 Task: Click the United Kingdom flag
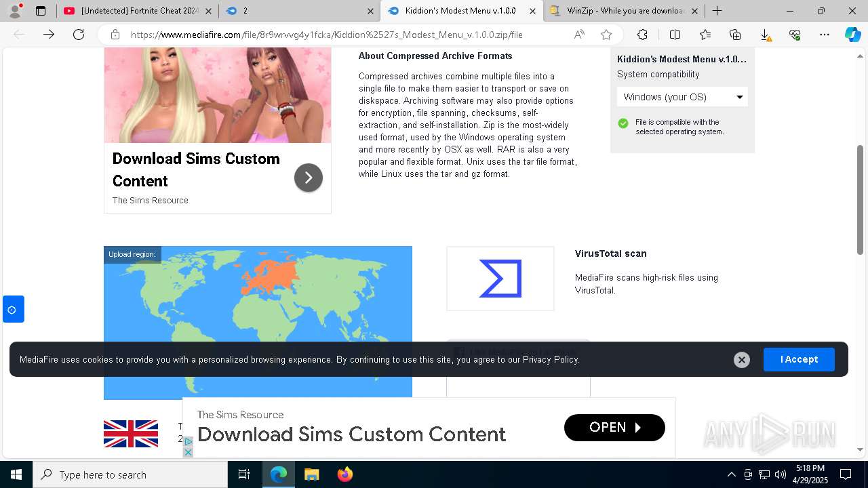[x=131, y=434]
